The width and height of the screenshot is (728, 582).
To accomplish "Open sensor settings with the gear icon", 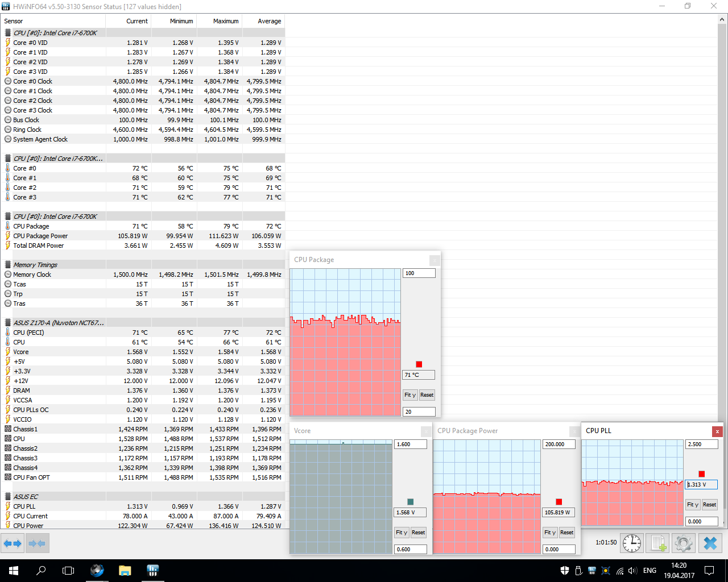I will click(683, 543).
